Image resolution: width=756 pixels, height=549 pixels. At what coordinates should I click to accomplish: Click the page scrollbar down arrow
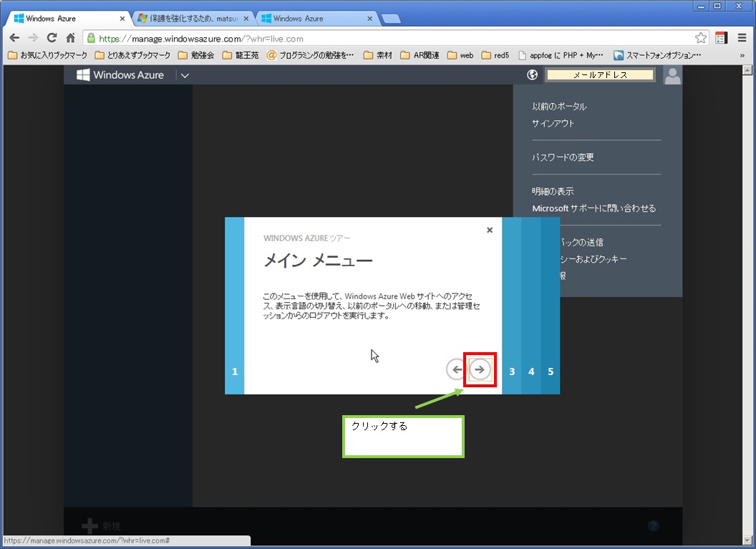click(x=747, y=540)
